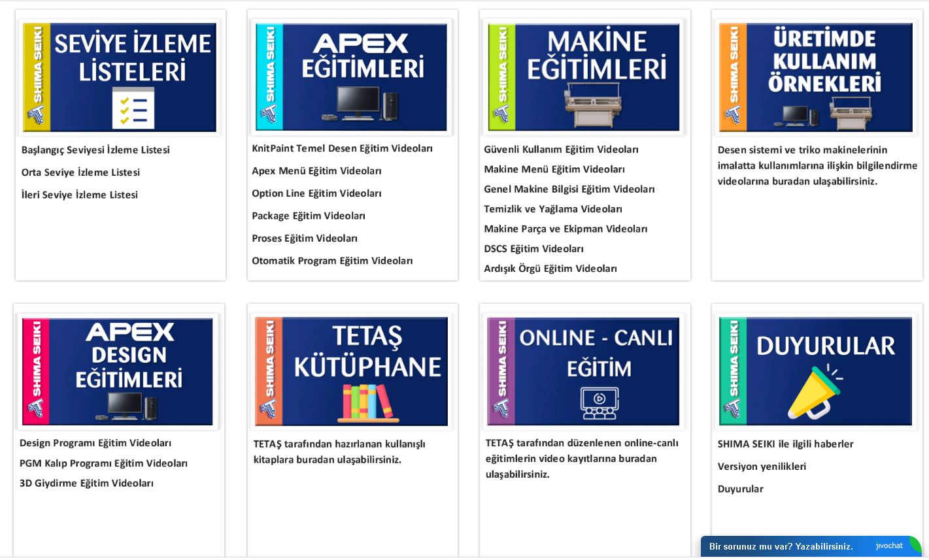Open İleri Seviye İzleme Listesi
Screen dimensions: 929x560
pos(80,195)
